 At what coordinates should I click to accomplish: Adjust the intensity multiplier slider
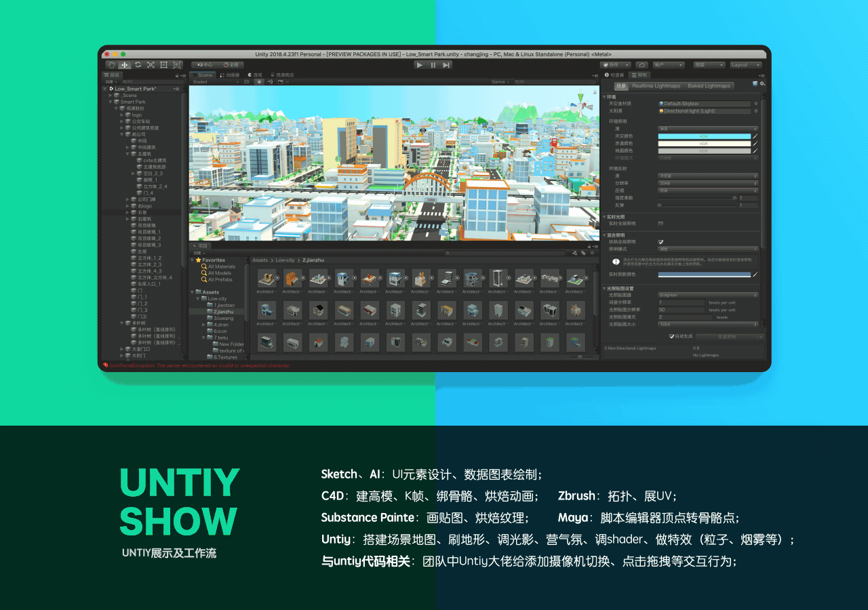(x=696, y=198)
